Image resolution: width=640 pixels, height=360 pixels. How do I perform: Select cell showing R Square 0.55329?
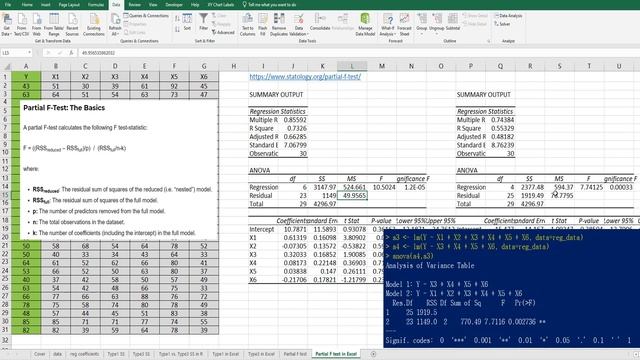[x=500, y=128]
